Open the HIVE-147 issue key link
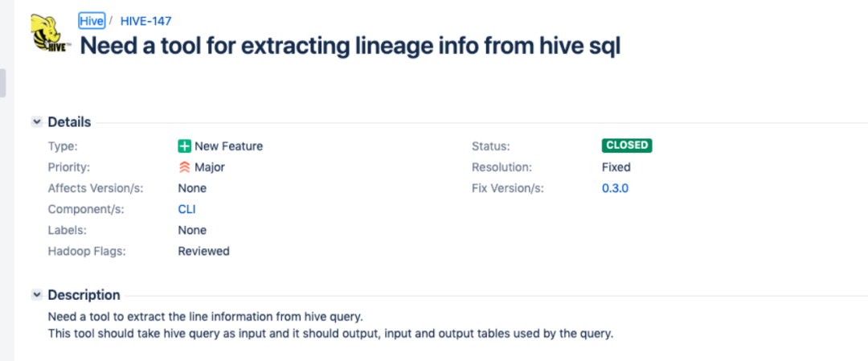 [145, 21]
